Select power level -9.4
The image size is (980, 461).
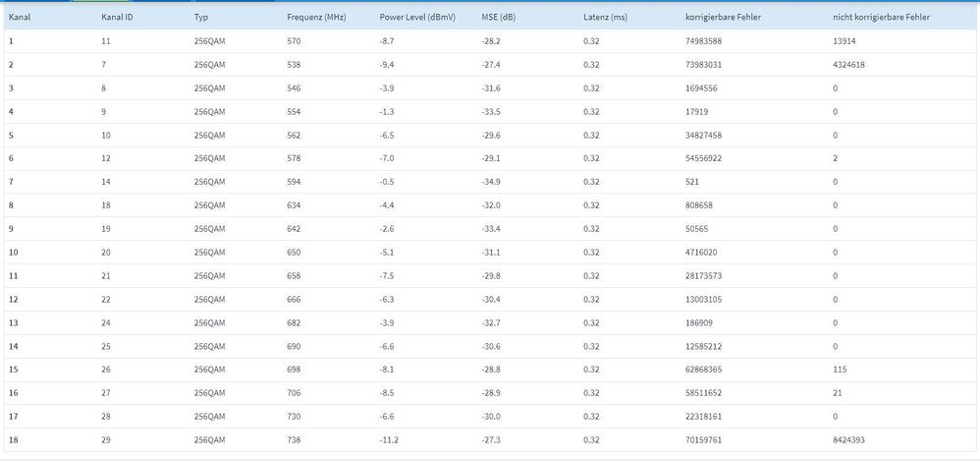388,65
